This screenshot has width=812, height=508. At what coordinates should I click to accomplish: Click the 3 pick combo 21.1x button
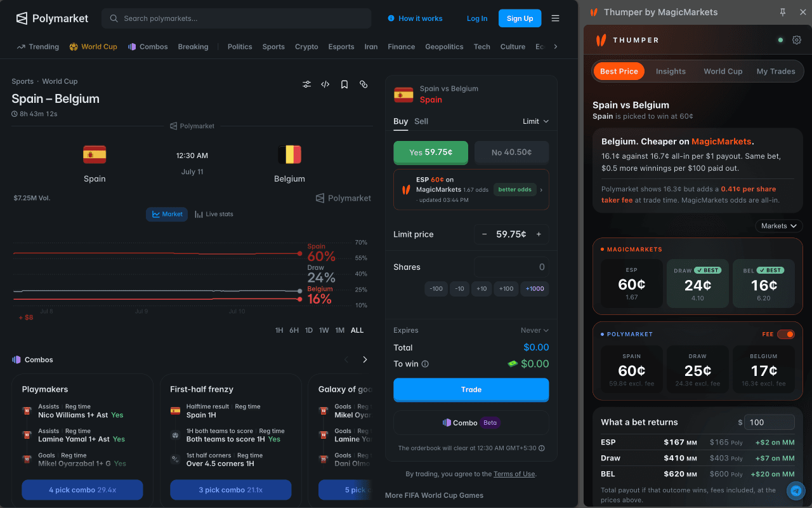coord(230,490)
